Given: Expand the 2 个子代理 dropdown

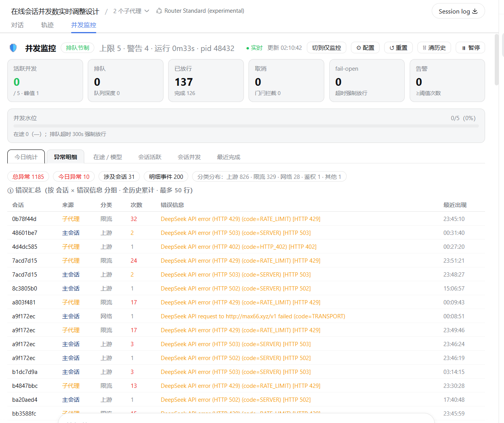Looking at the screenshot, I should [131, 11].
